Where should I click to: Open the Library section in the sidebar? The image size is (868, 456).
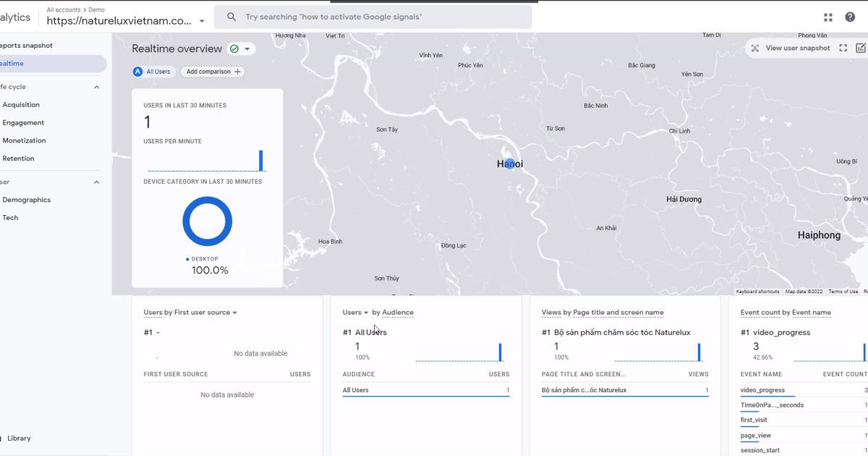[x=19, y=438]
